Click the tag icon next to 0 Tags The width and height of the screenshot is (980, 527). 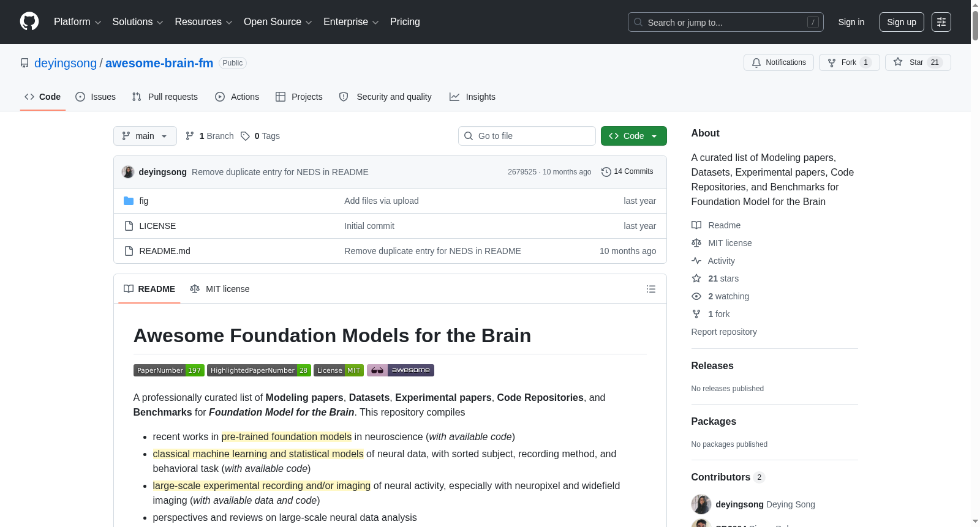(245, 136)
